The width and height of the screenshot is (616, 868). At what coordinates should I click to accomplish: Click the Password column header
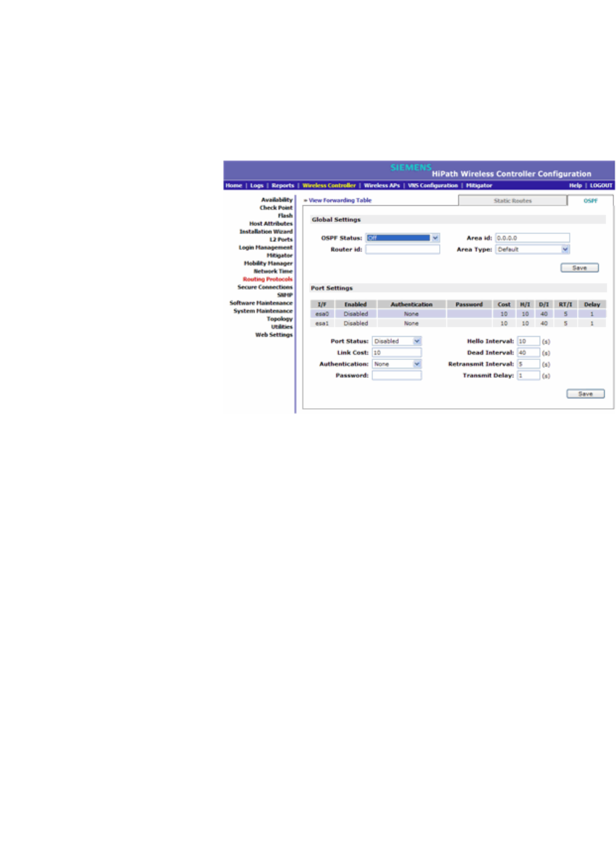[x=469, y=305]
